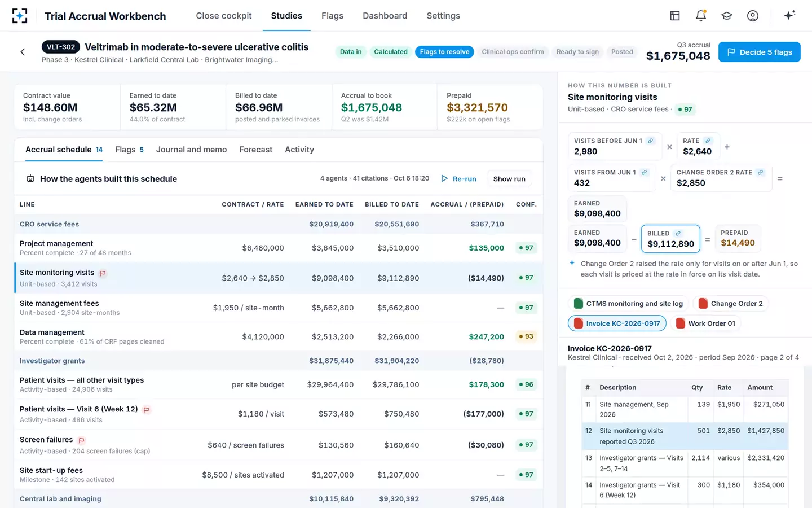
Task: Select the Site start-up fees line
Action: coord(279,475)
